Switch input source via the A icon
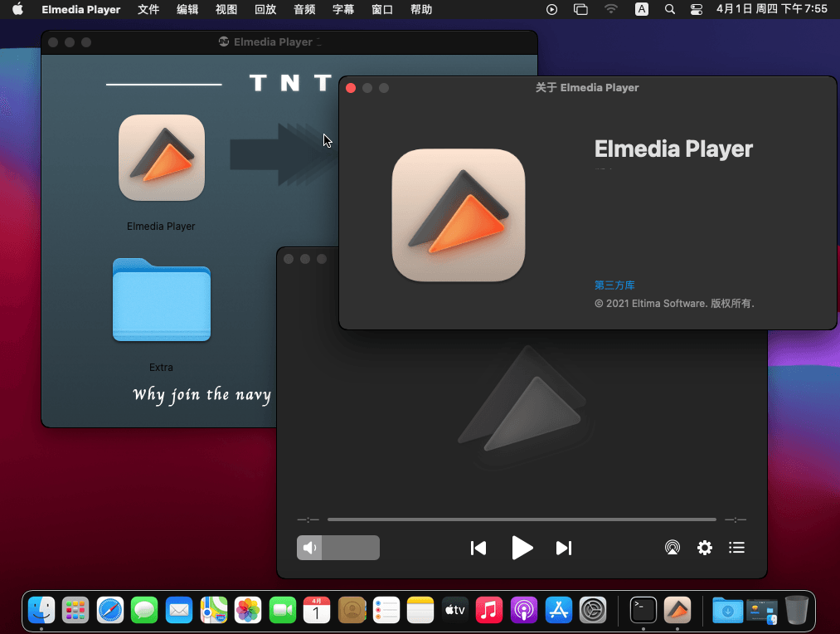The width and height of the screenshot is (840, 634). tap(641, 9)
